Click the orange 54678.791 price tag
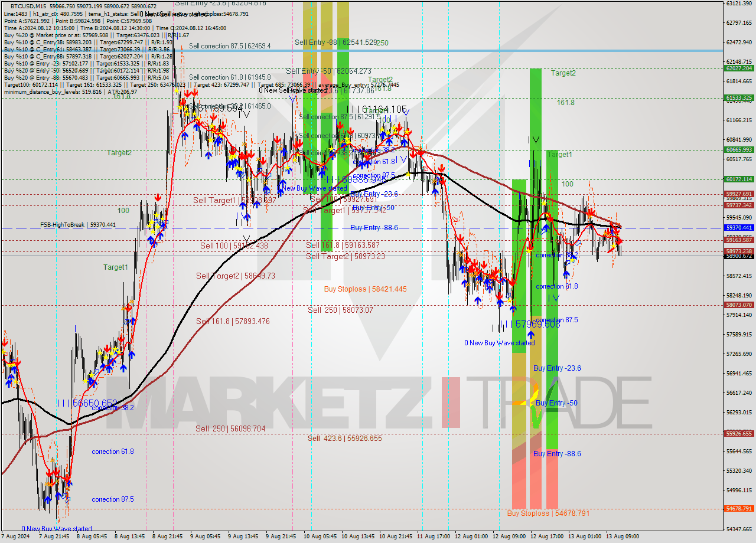The image size is (756, 543). click(739, 509)
